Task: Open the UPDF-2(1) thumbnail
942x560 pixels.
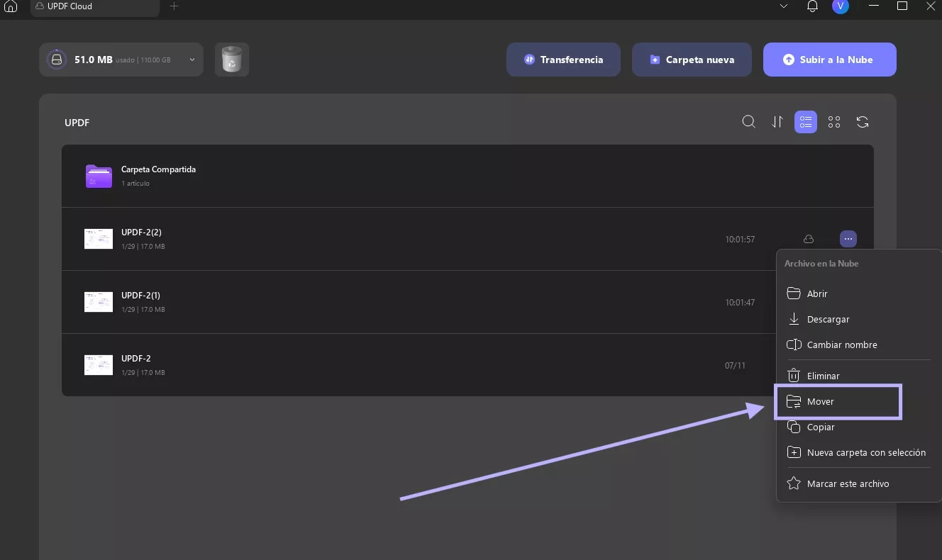Action: coord(99,302)
